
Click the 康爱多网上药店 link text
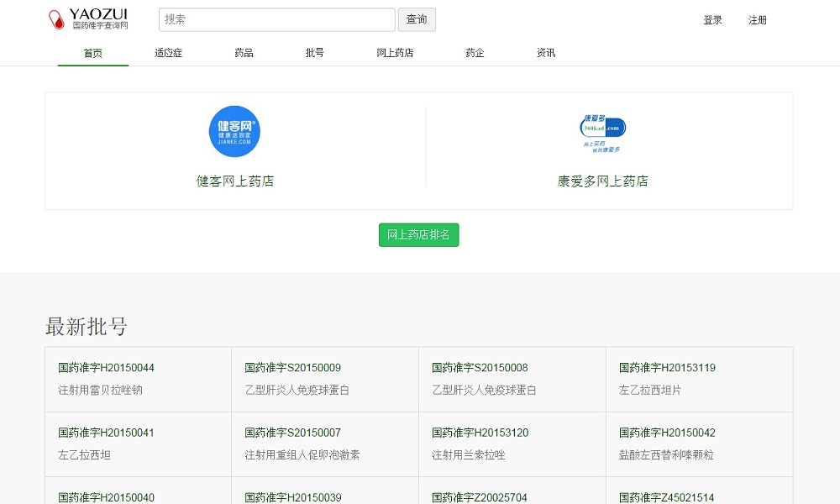[x=602, y=181]
